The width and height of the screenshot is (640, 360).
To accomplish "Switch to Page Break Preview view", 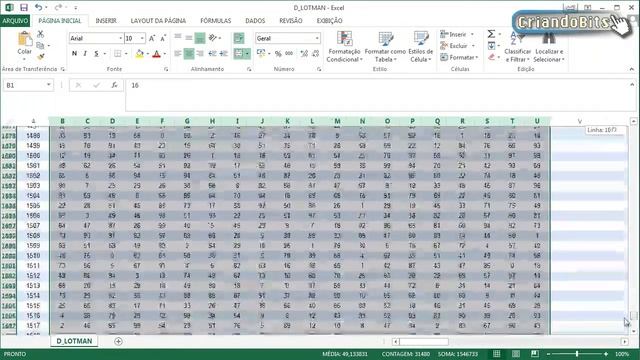I will coord(535,354).
